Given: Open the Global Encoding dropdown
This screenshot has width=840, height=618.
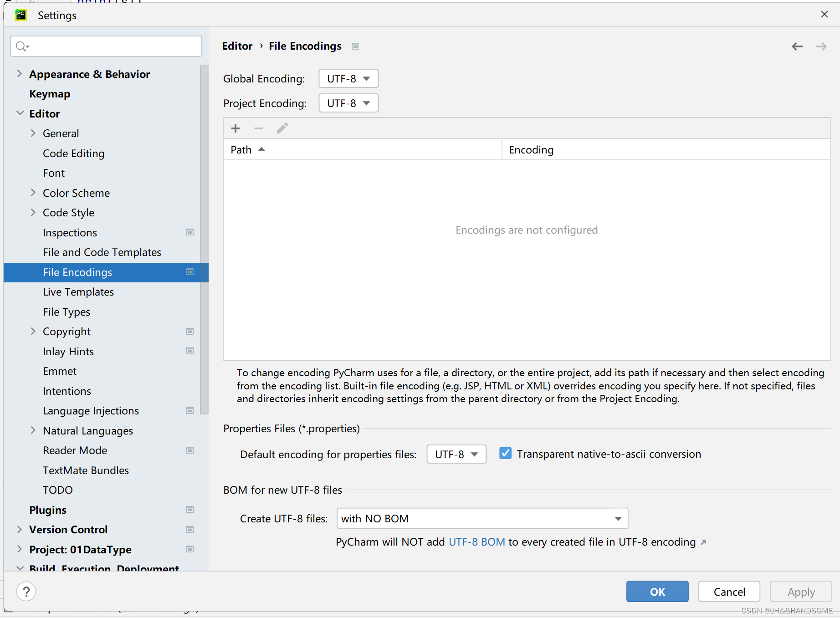Looking at the screenshot, I should coord(348,79).
